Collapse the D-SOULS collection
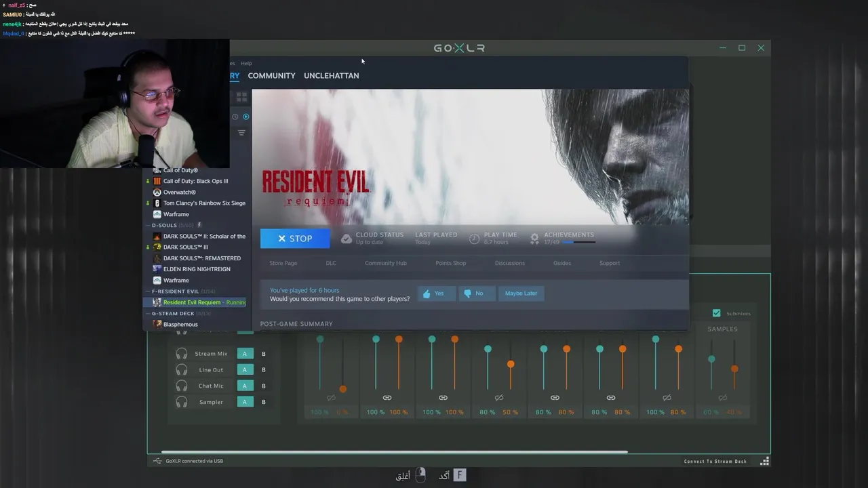The width and height of the screenshot is (868, 488). pyautogui.click(x=147, y=225)
